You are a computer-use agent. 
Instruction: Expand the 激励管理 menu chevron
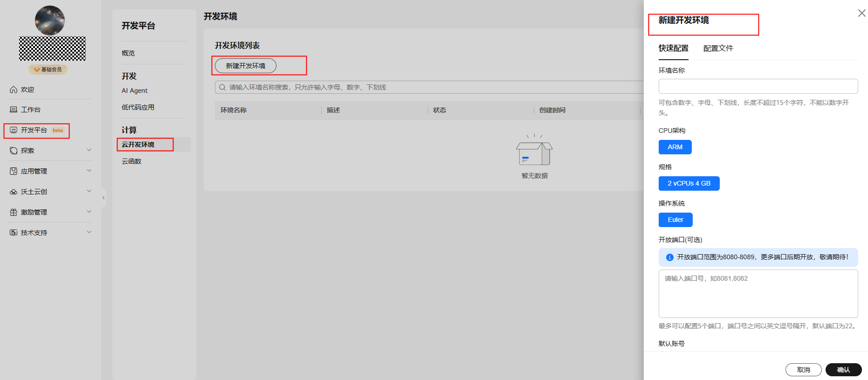[89, 212]
